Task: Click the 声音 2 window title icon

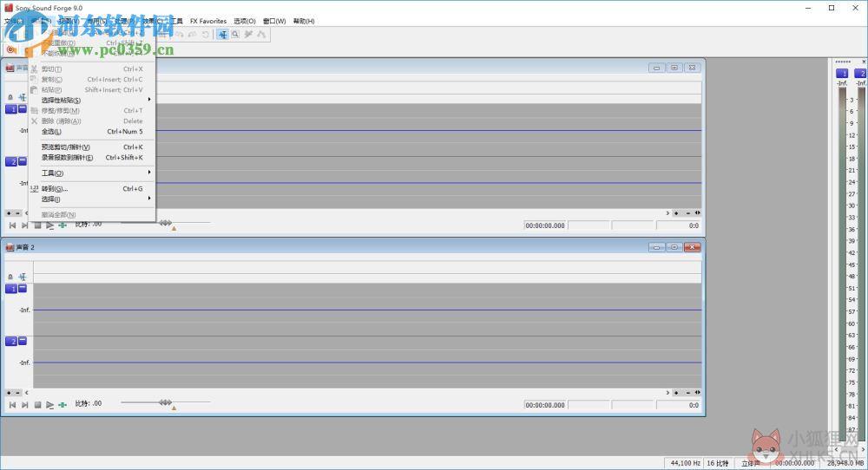Action: [x=10, y=247]
